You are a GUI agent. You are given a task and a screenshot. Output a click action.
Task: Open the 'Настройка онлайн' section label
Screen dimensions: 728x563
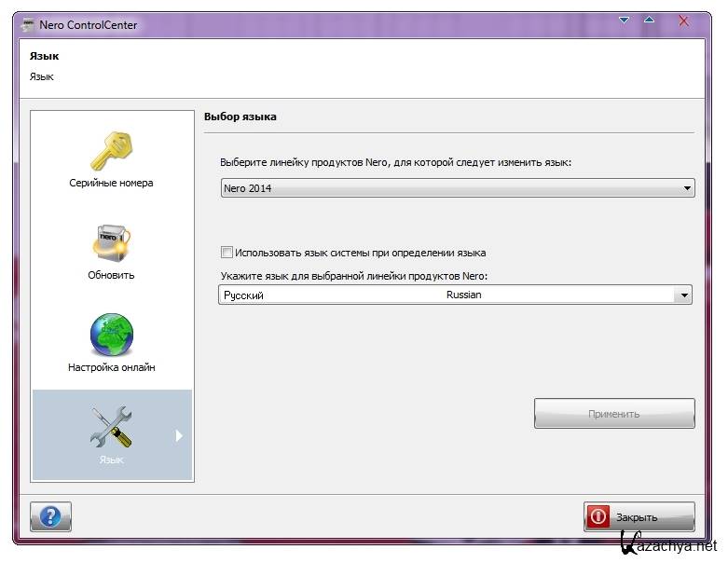(x=111, y=367)
